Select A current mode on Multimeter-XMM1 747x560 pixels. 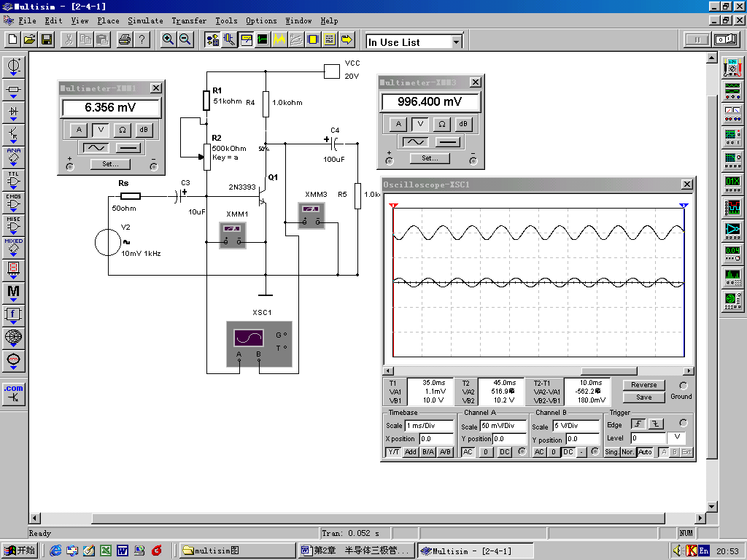click(79, 130)
